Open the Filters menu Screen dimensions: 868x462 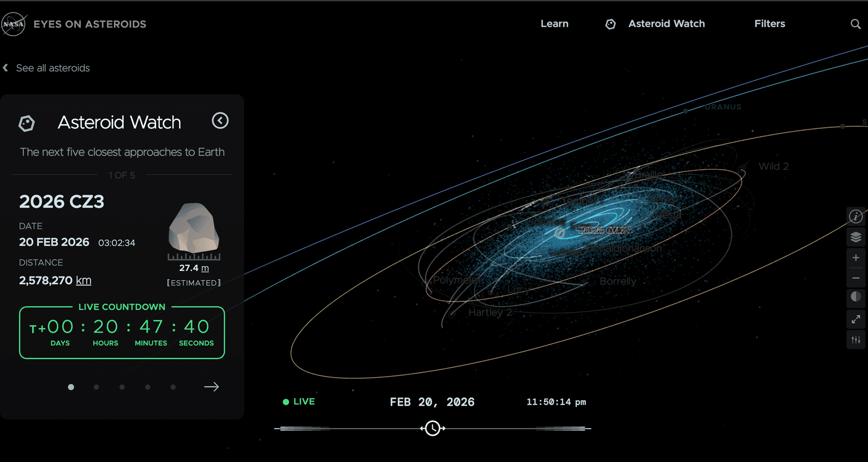click(x=769, y=24)
